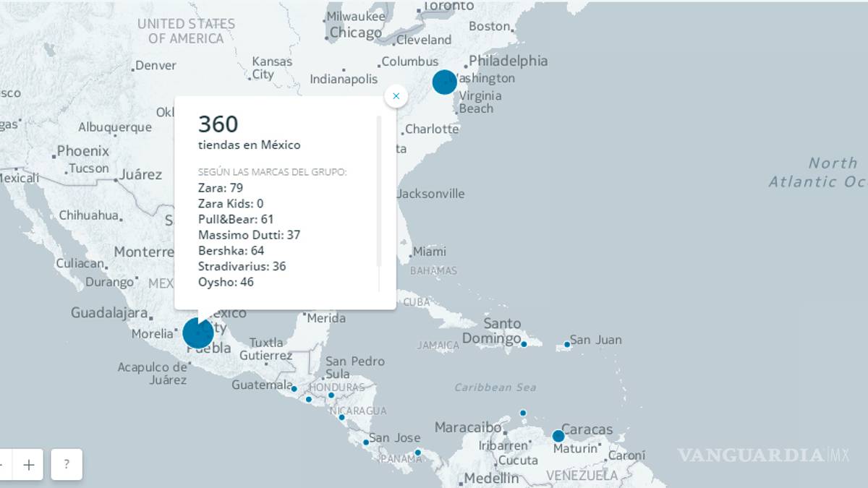
Task: Open the question mark help button
Action: coord(67,465)
